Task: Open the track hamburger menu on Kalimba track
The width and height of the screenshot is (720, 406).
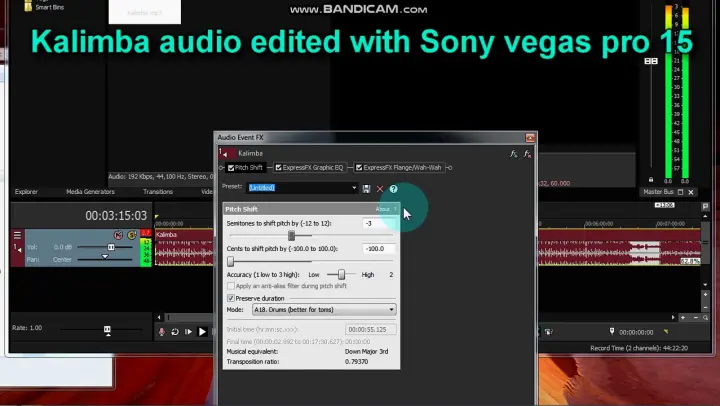Action: [17, 236]
